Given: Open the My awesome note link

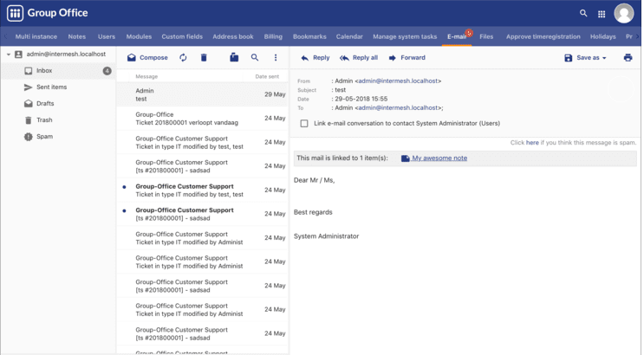Looking at the screenshot, I should [439, 158].
